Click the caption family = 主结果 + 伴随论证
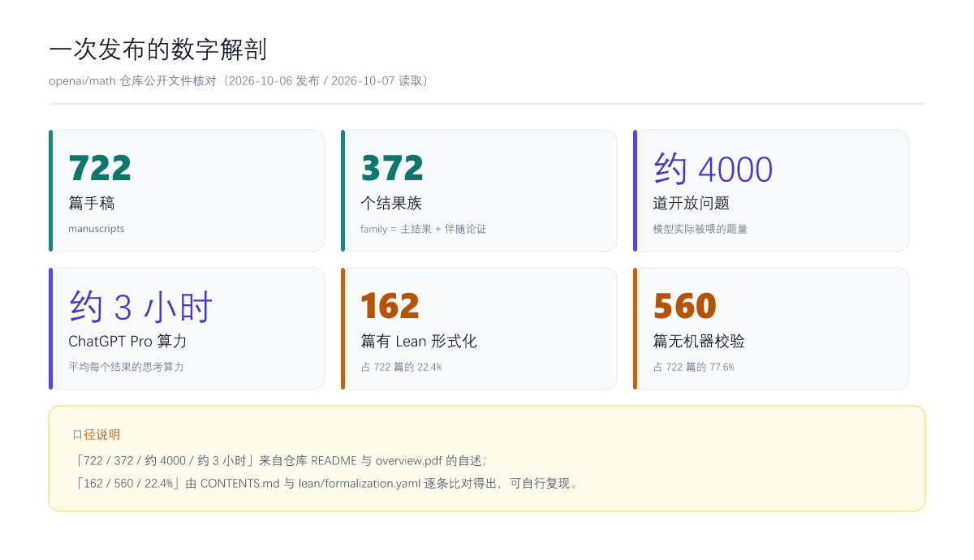The height and width of the screenshot is (560, 974). pyautogui.click(x=424, y=229)
